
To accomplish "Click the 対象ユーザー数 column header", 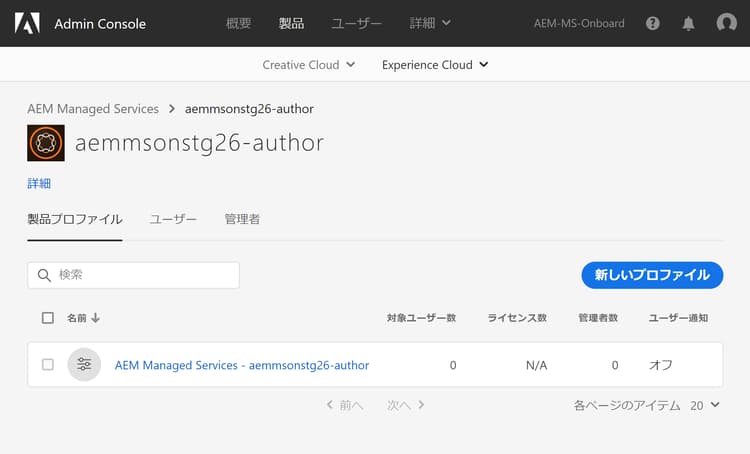I will pyautogui.click(x=421, y=318).
